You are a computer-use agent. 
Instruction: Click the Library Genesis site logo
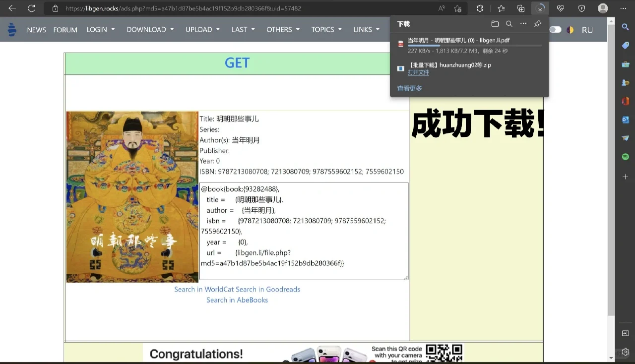click(12, 30)
